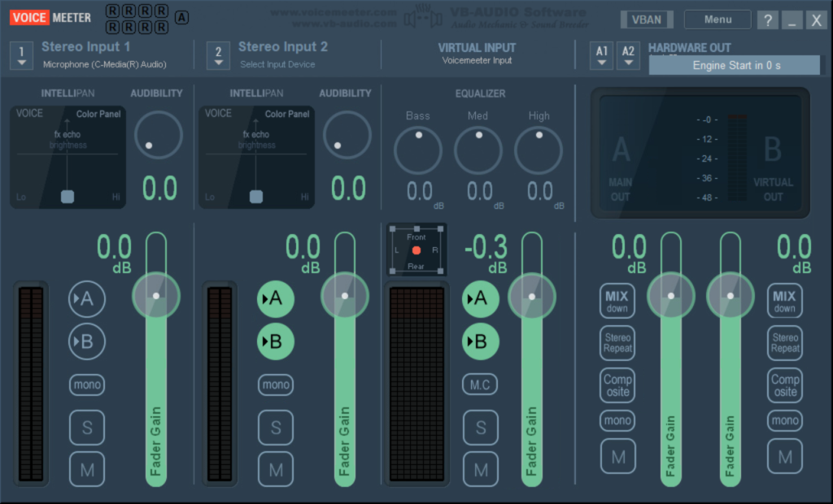This screenshot has width=833, height=504.
Task: Click bus A fader gain knob
Action: pyautogui.click(x=671, y=296)
